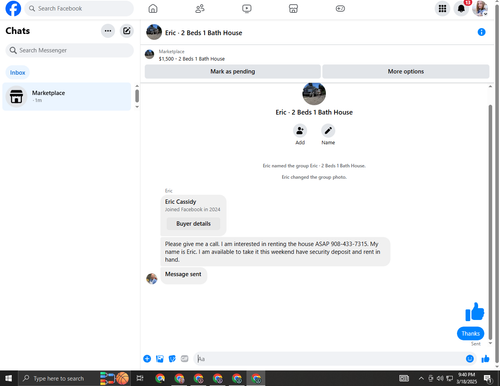Send a like thumbs-up
The height and width of the screenshot is (386, 500).
point(485,359)
